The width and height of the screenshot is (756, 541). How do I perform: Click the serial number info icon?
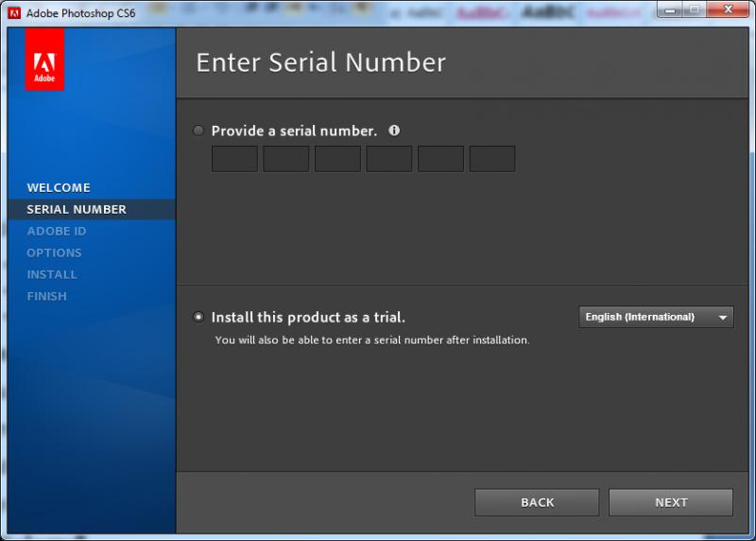pos(394,131)
